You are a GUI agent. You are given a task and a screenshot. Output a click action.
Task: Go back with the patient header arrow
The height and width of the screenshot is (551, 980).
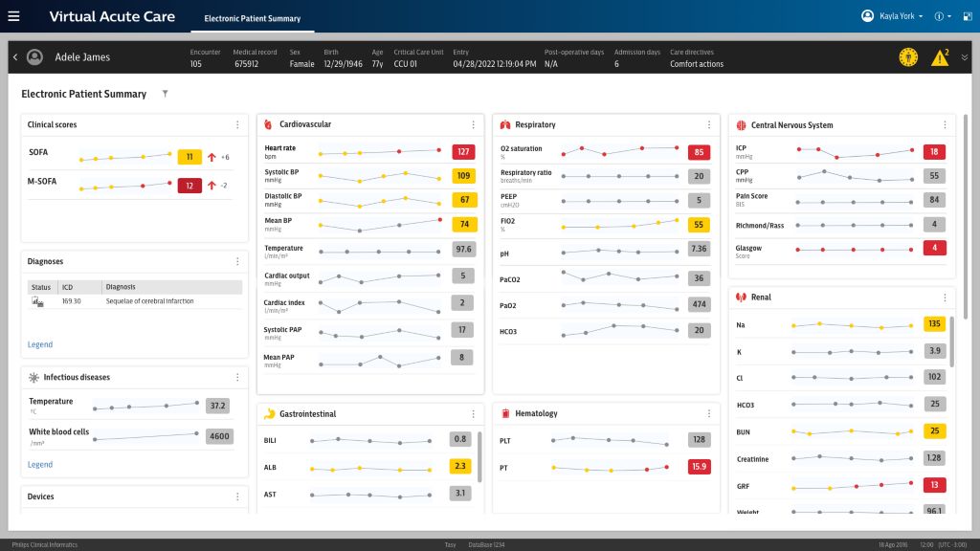pos(15,56)
